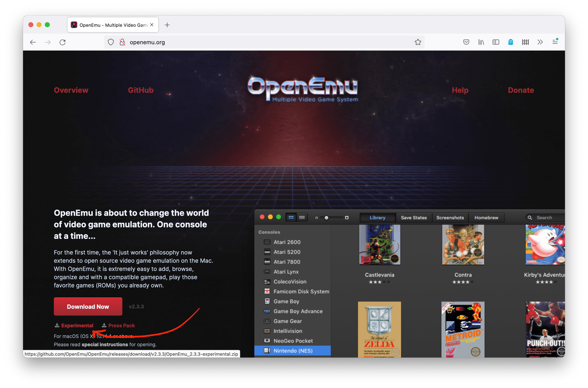Open the Firefox hamburger menu

(x=555, y=42)
